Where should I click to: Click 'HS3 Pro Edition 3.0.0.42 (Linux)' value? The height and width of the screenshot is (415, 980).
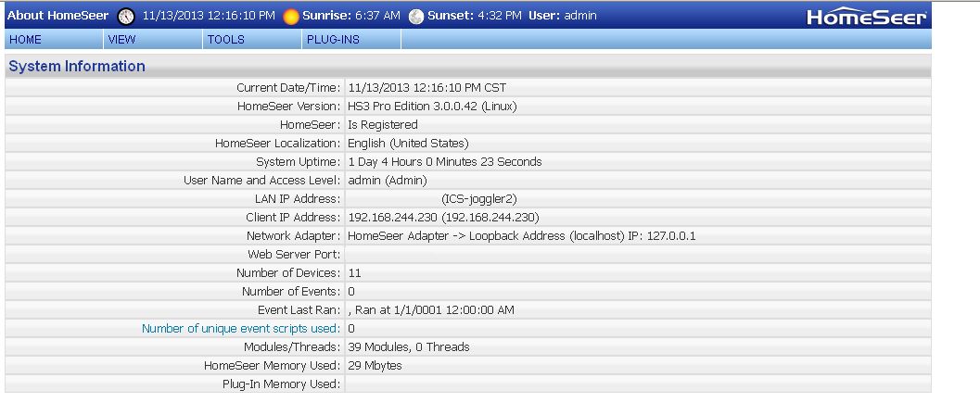coord(432,107)
